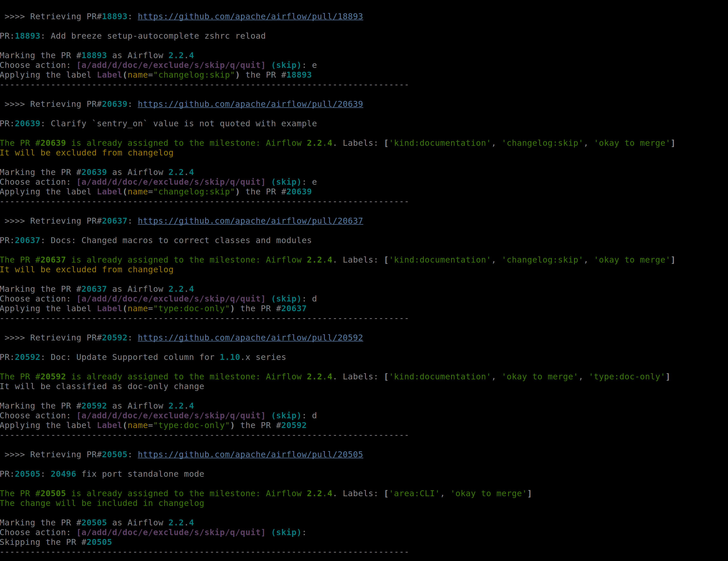This screenshot has height=561, width=728.
Task: Click the 'Doc: Update Supported column' title line
Action: (168, 357)
